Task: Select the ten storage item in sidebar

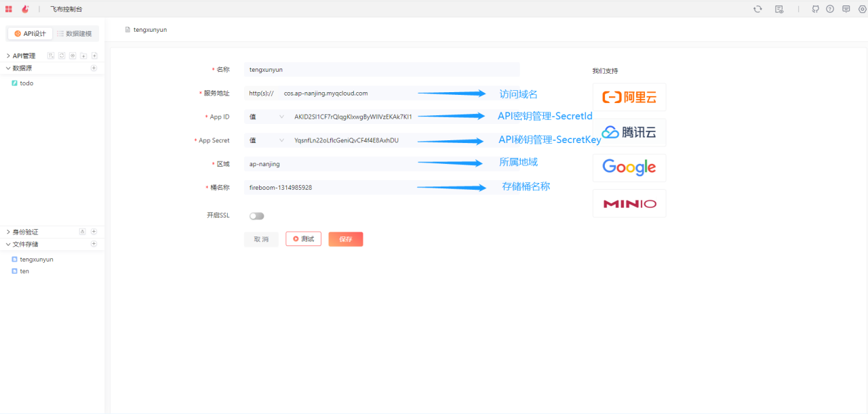Action: pyautogui.click(x=24, y=271)
